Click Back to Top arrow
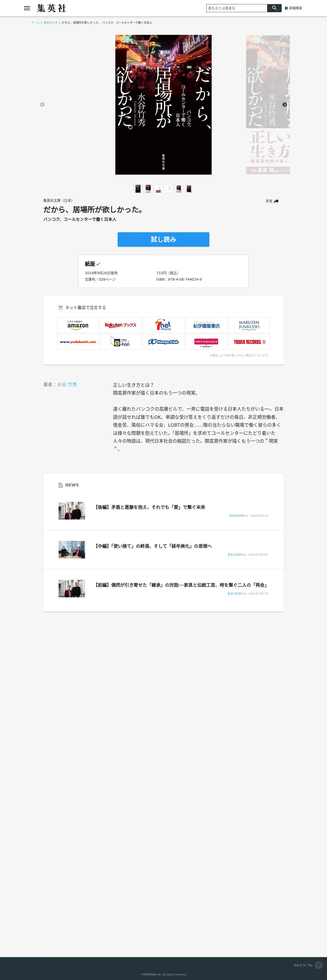The image size is (327, 980). (319, 965)
